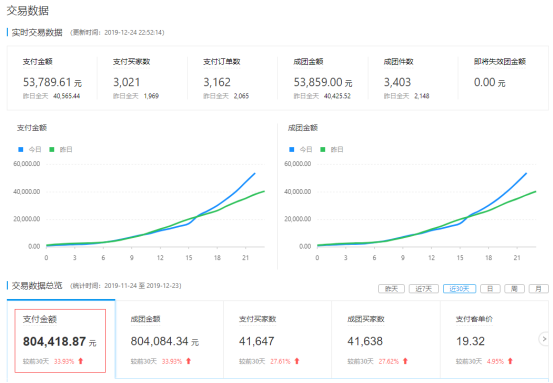Click the 支付金额 chart title

click(x=32, y=128)
